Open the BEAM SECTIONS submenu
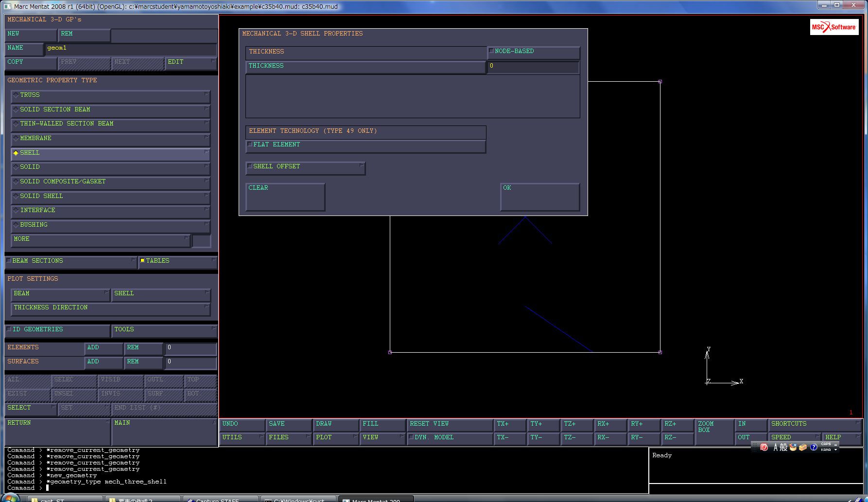868x502 pixels. 71,262
